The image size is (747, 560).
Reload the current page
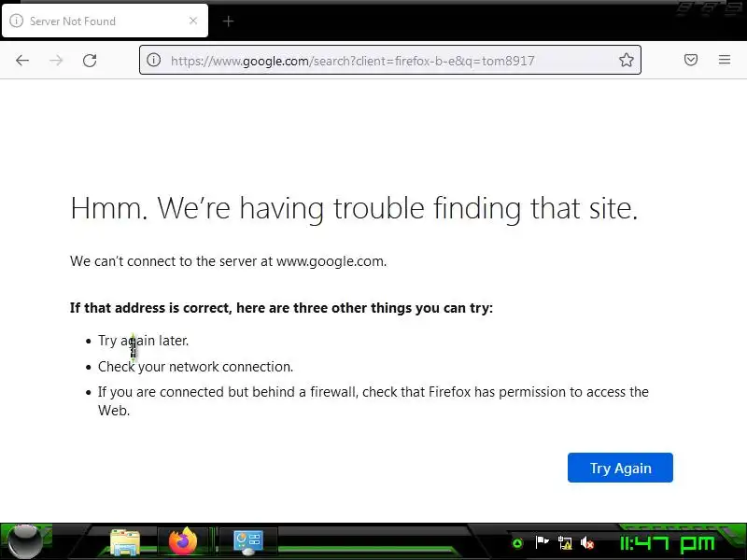(90, 61)
